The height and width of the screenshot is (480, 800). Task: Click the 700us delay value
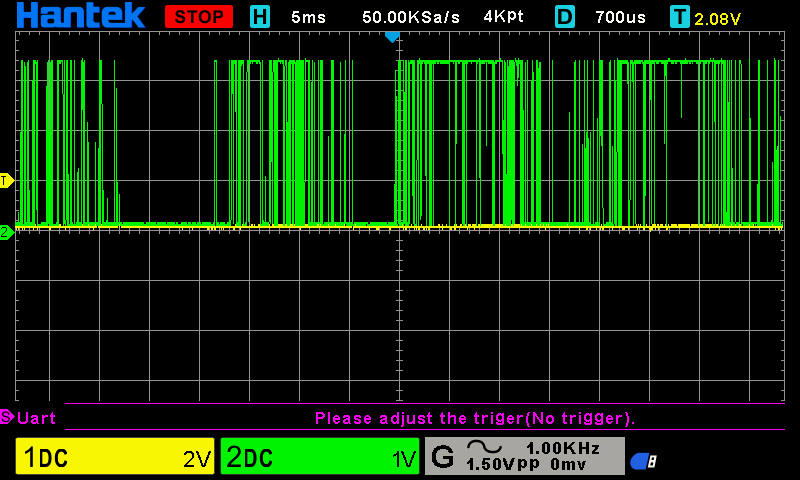tap(621, 17)
